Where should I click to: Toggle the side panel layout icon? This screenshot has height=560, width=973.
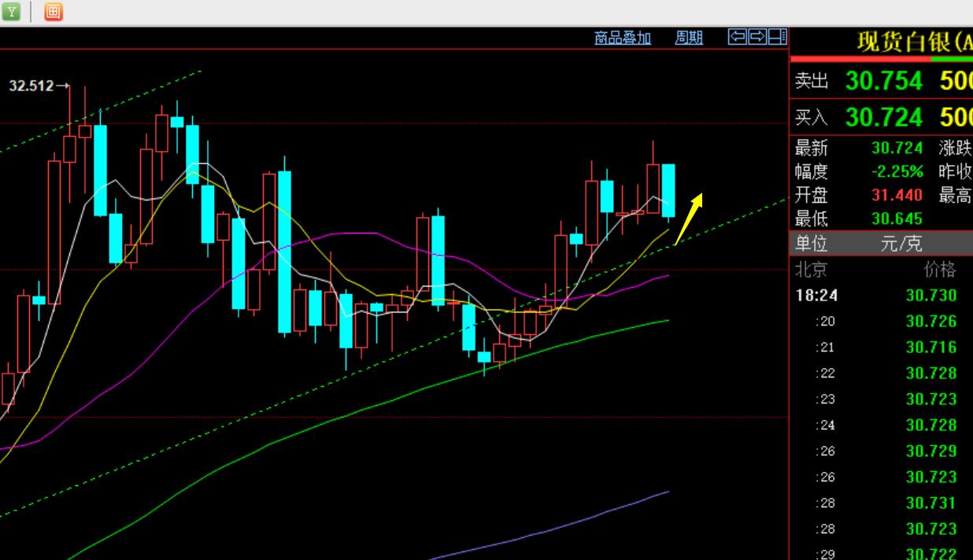777,36
